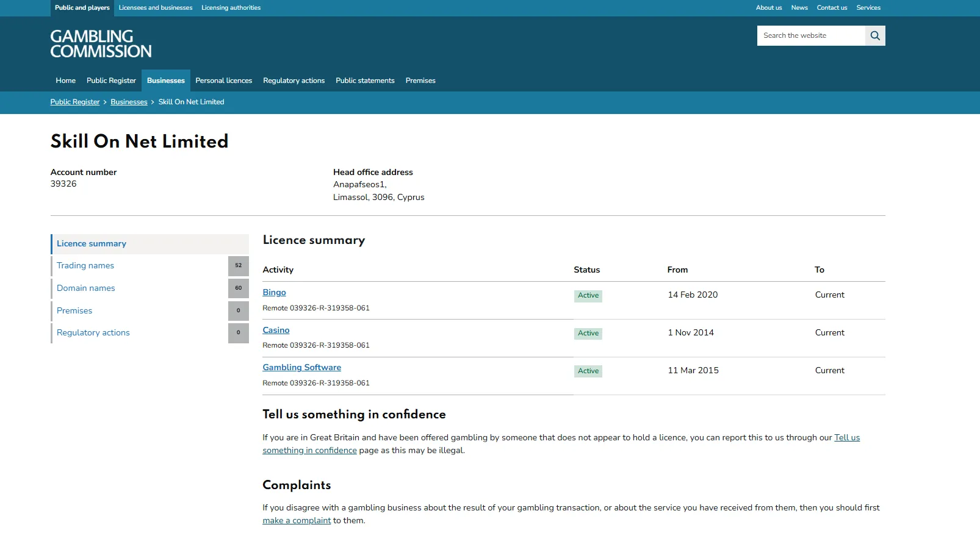The height and width of the screenshot is (533, 980).
Task: Click the 14 Feb 2020 date
Action: [x=693, y=295]
